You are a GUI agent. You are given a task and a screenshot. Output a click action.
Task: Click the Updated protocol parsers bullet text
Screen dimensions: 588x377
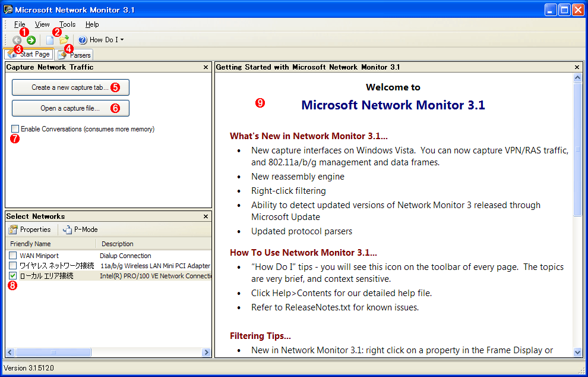pos(302,231)
